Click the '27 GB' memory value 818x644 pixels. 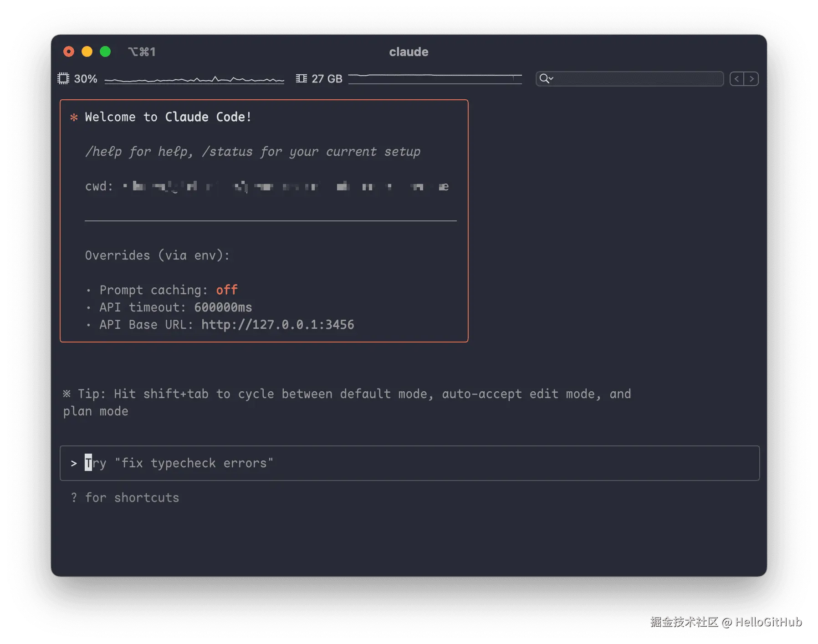pyautogui.click(x=327, y=79)
